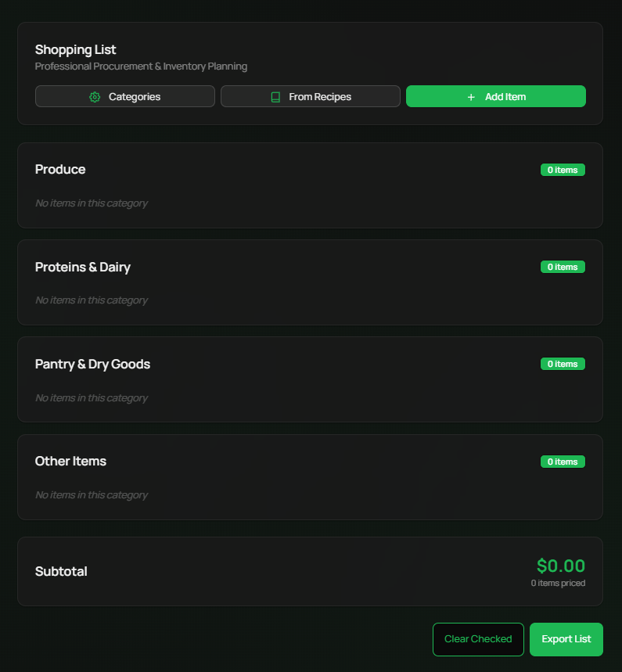The height and width of the screenshot is (672, 622).
Task: Click the 0 items badge for Produce
Action: click(x=563, y=170)
